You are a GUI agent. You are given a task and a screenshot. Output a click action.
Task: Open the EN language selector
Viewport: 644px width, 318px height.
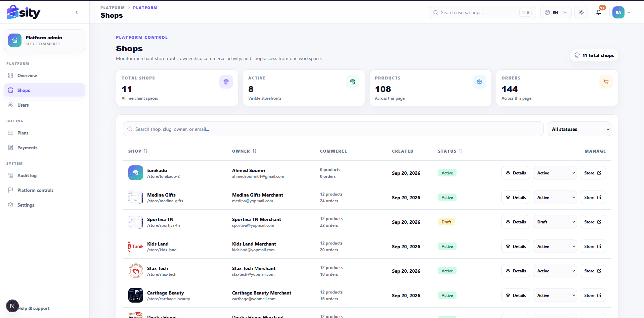(x=556, y=12)
